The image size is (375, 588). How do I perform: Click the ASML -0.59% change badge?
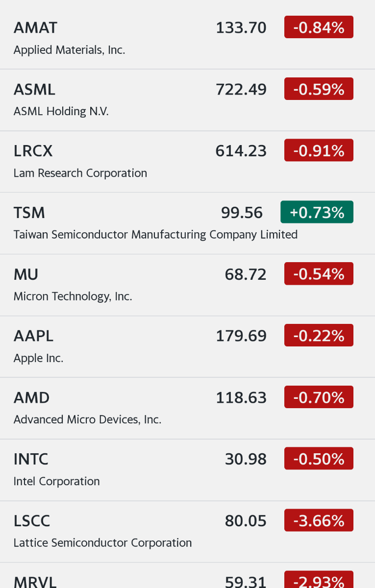point(319,89)
